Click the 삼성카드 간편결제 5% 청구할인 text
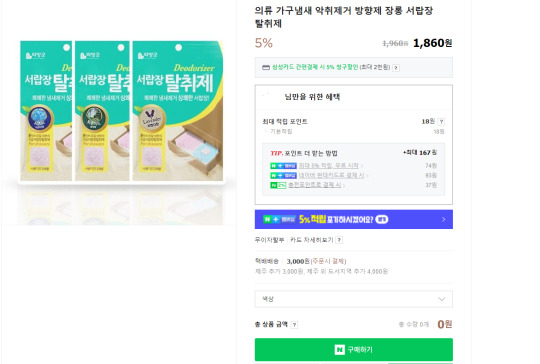Viewport: 540px width, 364px height. tap(315, 67)
